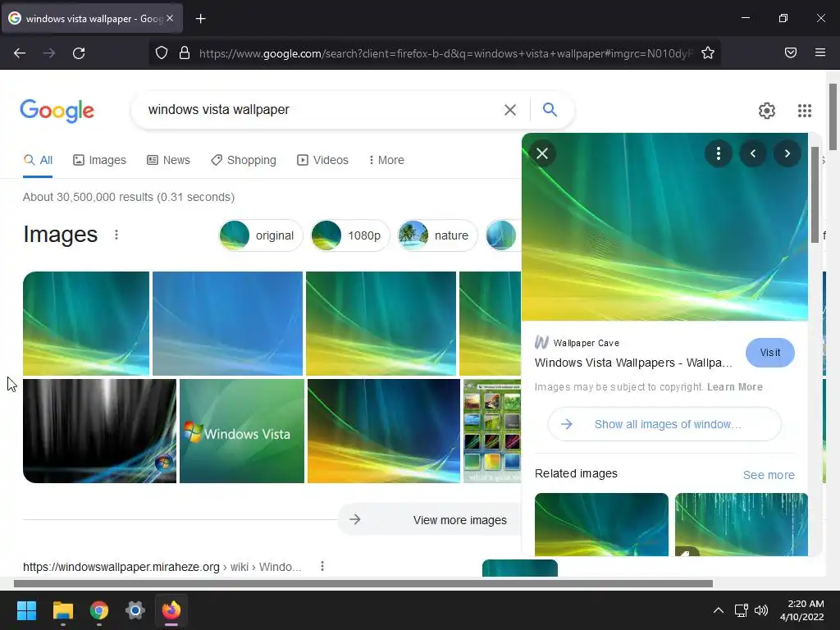The width and height of the screenshot is (840, 630).
Task: Click the Visit button for Wallpaper Cave
Action: pyautogui.click(x=769, y=353)
